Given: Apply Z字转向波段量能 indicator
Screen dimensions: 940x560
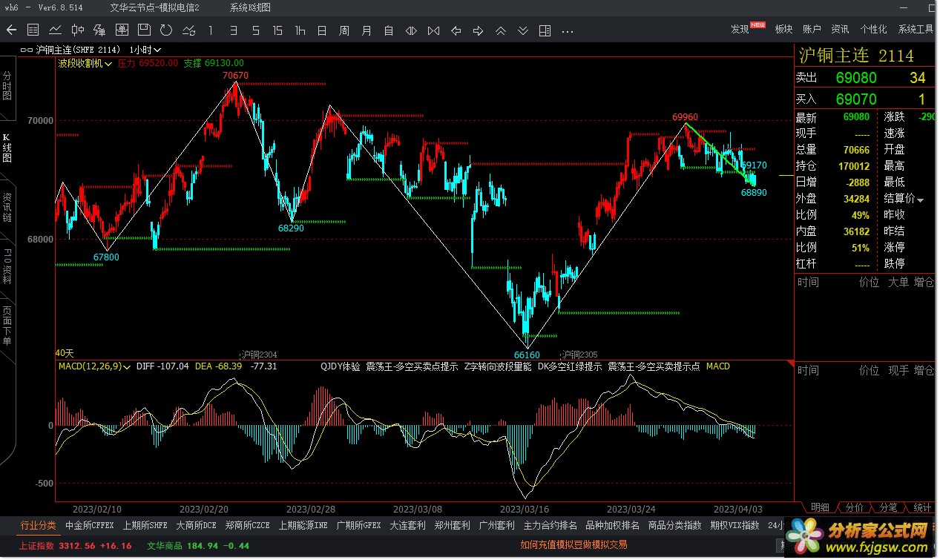Looking at the screenshot, I should (498, 366).
